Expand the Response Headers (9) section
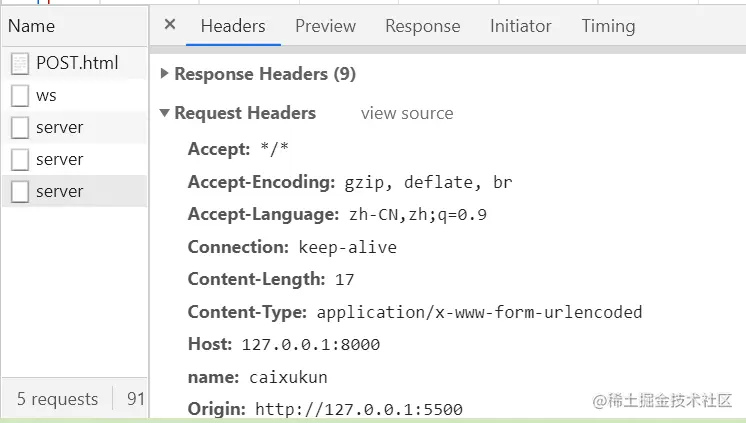Viewport: 746px width, 423px height. point(165,74)
